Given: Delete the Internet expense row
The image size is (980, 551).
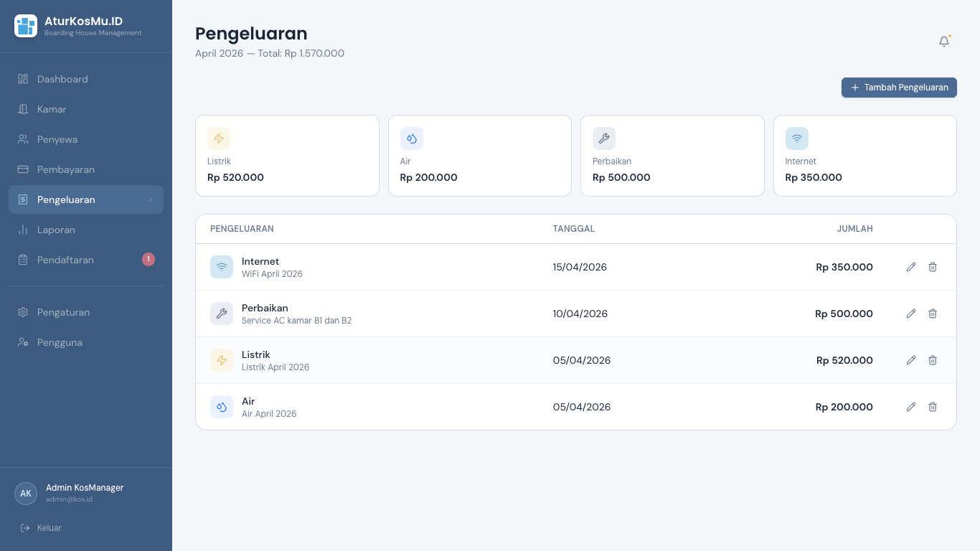Looking at the screenshot, I should tap(933, 267).
